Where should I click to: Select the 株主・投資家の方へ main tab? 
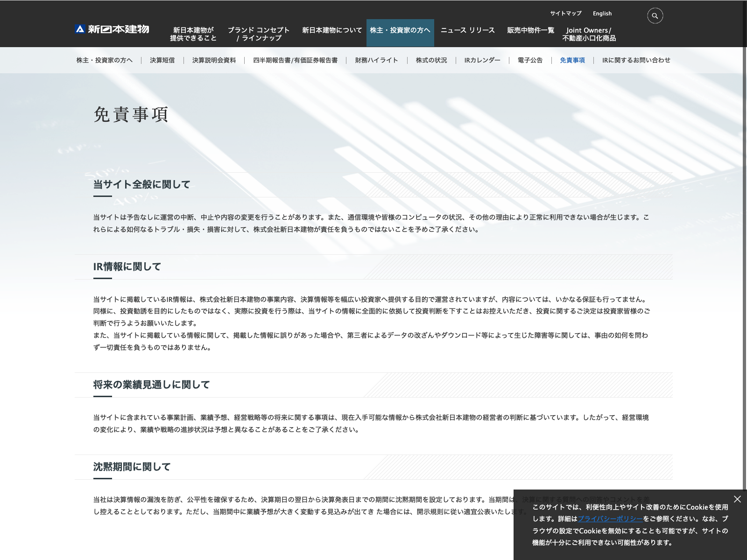coord(400,30)
